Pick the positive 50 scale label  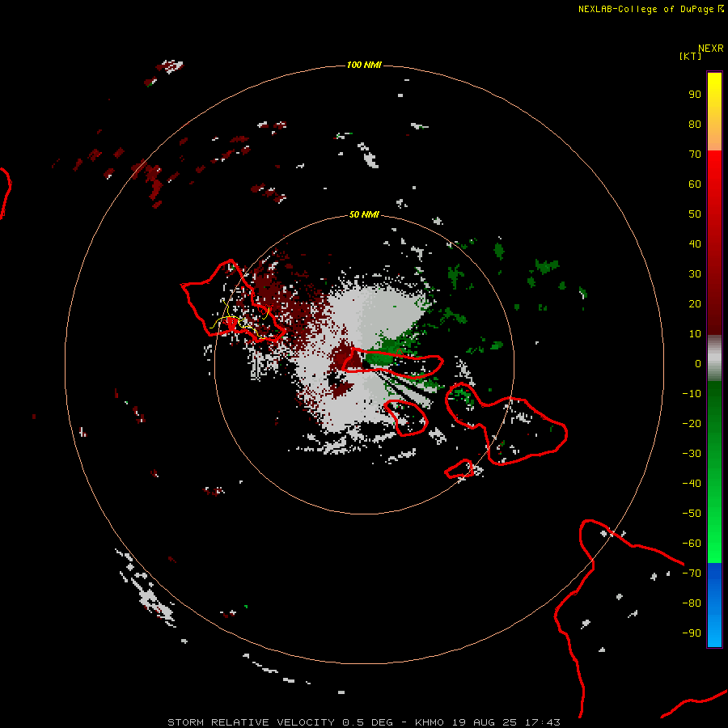695,214
